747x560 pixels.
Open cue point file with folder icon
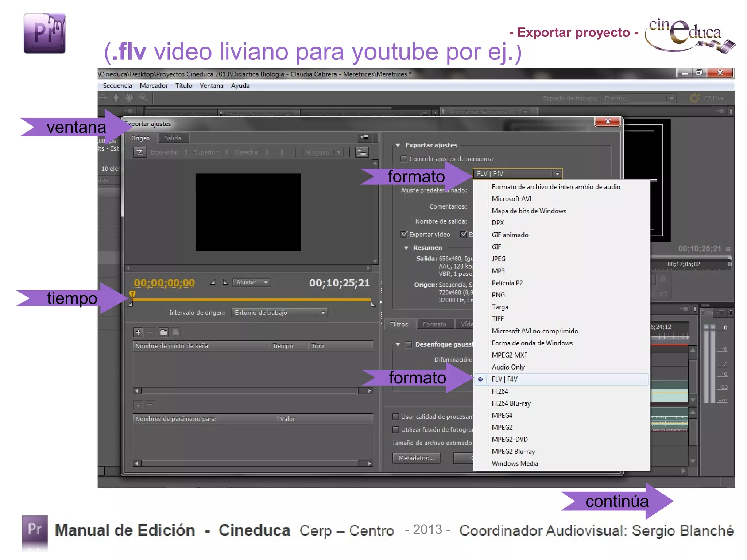tap(164, 332)
